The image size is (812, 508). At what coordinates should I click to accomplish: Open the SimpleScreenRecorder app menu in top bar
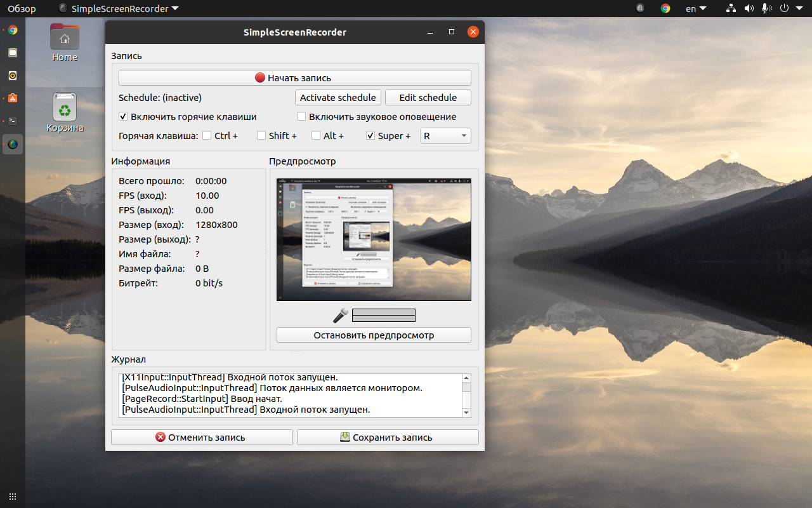pos(118,9)
